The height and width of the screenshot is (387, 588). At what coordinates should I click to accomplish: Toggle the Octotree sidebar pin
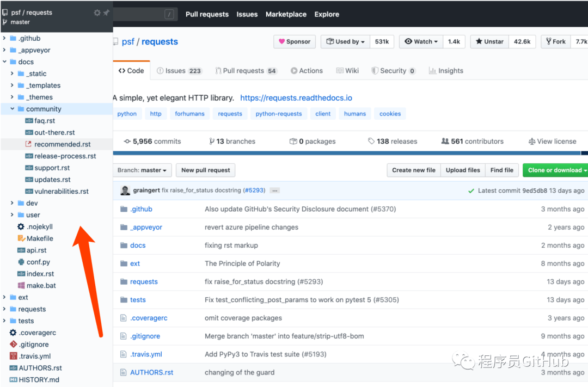click(106, 13)
